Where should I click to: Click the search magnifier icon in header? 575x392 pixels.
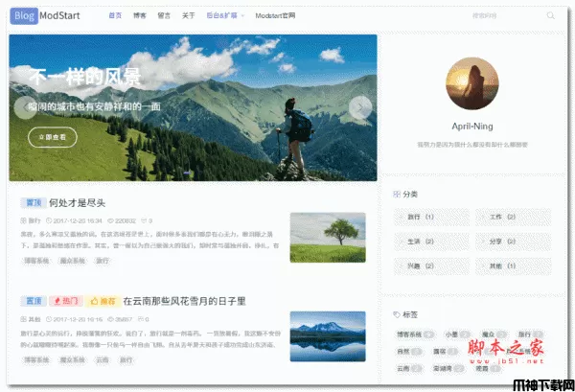tap(550, 15)
